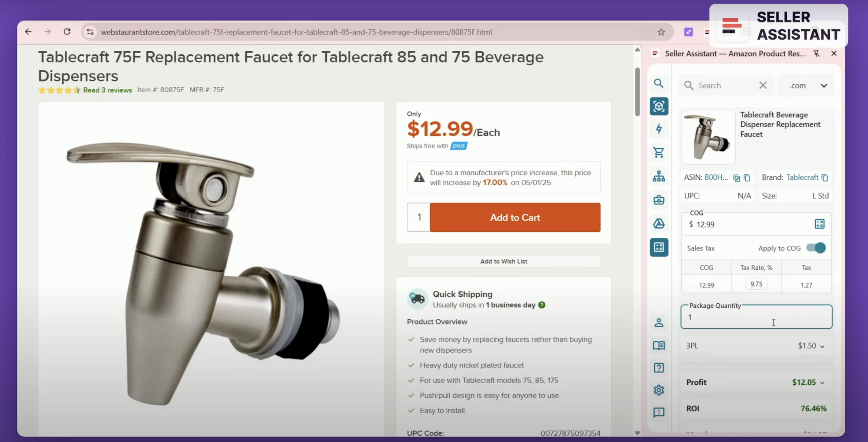Open the Read 3 reviews link
The height and width of the screenshot is (442, 868).
(107, 90)
